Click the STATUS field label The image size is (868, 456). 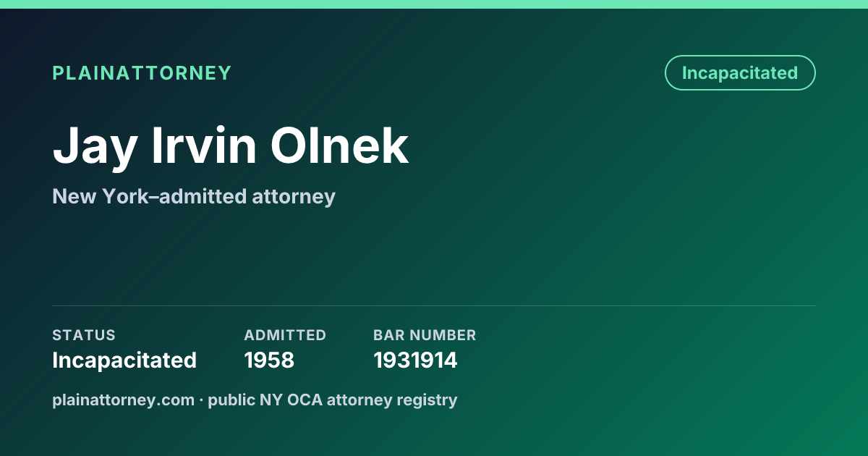[x=84, y=335]
